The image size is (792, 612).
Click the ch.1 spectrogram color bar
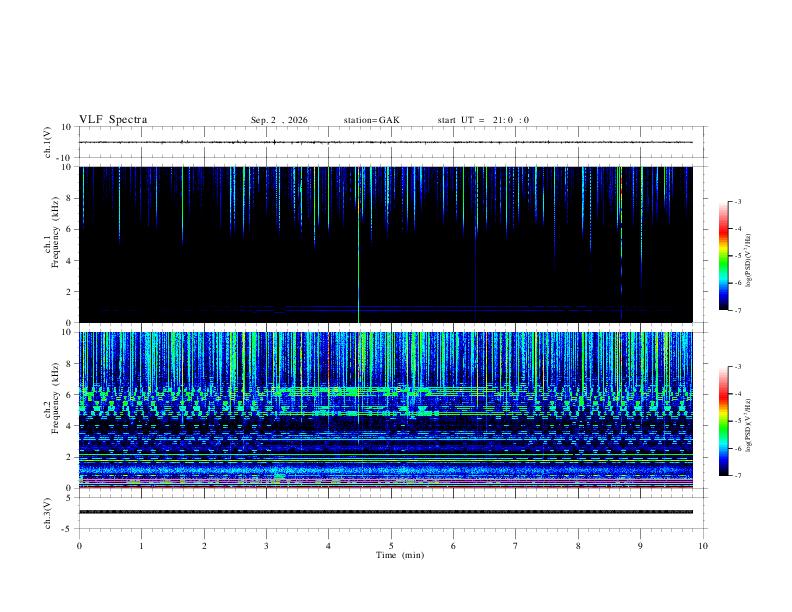pos(723,256)
